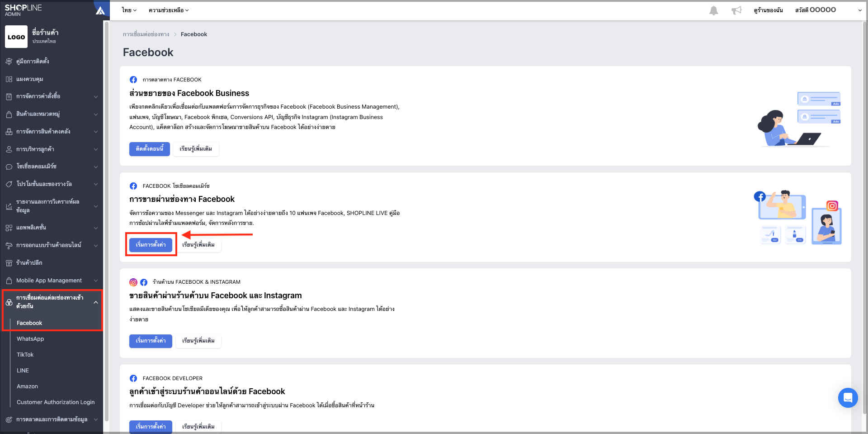Click the Shopline triangle logo icon
868x434 pixels.
[100, 10]
